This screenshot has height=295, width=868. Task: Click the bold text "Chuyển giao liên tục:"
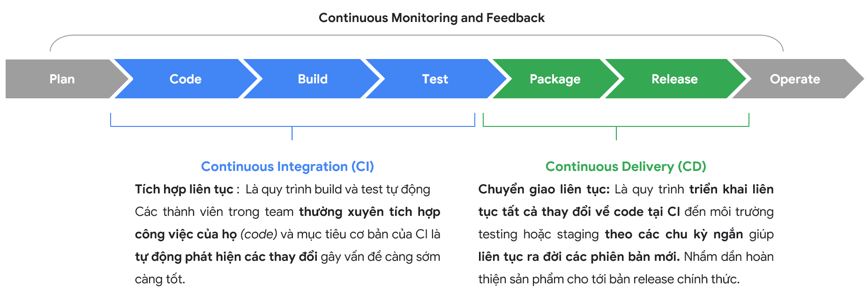coord(544,189)
